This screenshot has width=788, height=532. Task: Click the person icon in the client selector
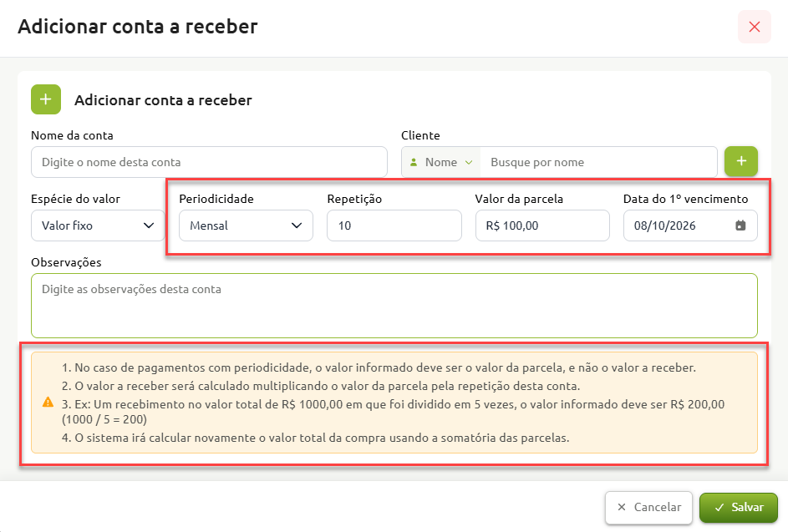(x=414, y=162)
